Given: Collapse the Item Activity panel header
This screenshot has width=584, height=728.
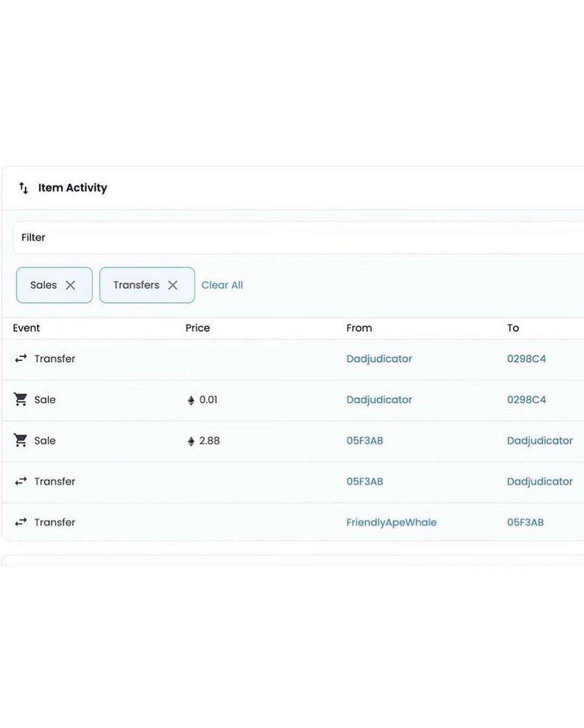Looking at the screenshot, I should [293, 188].
